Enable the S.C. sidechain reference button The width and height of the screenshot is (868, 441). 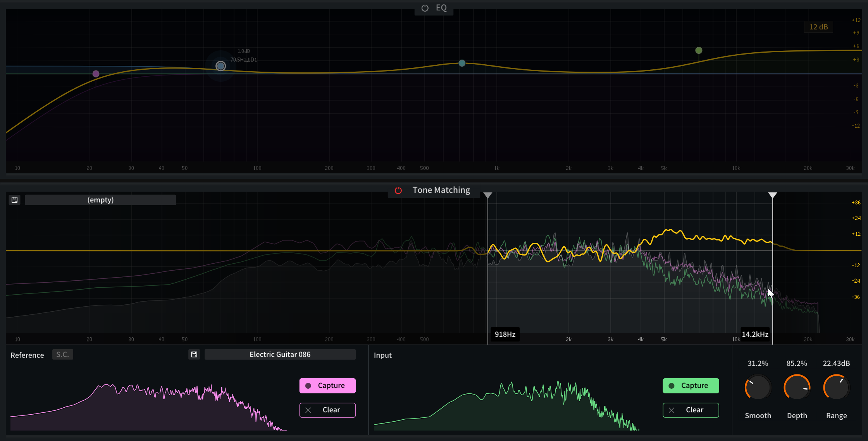pyautogui.click(x=62, y=354)
